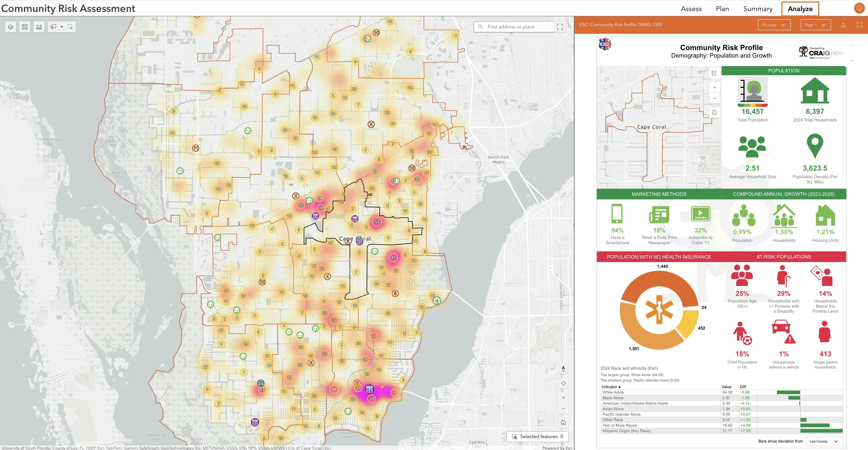Zoom in using the plus control on the mini-map
868x450 pixels.
pos(714,87)
